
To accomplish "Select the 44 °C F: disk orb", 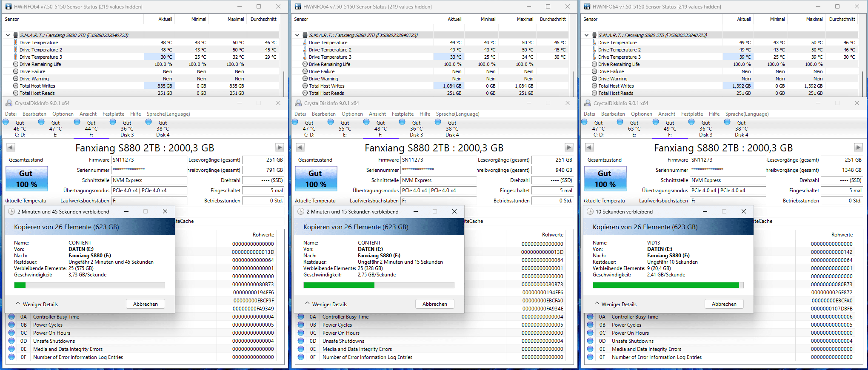I will coord(77,122).
